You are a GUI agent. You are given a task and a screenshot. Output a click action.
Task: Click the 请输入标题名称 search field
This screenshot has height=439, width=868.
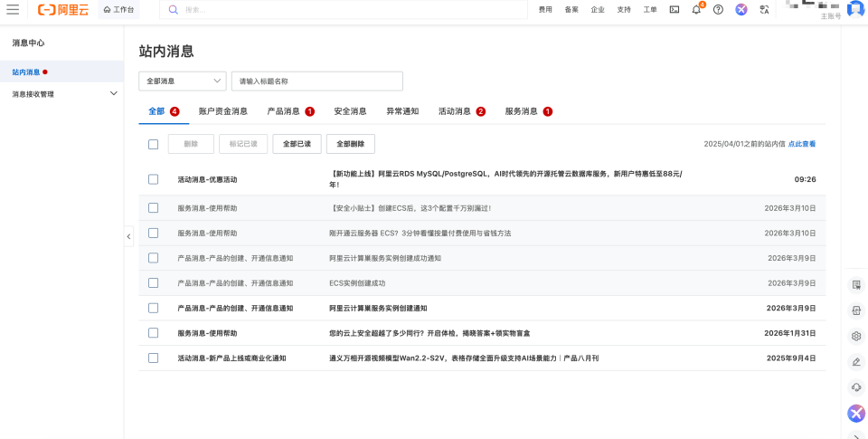pos(316,81)
